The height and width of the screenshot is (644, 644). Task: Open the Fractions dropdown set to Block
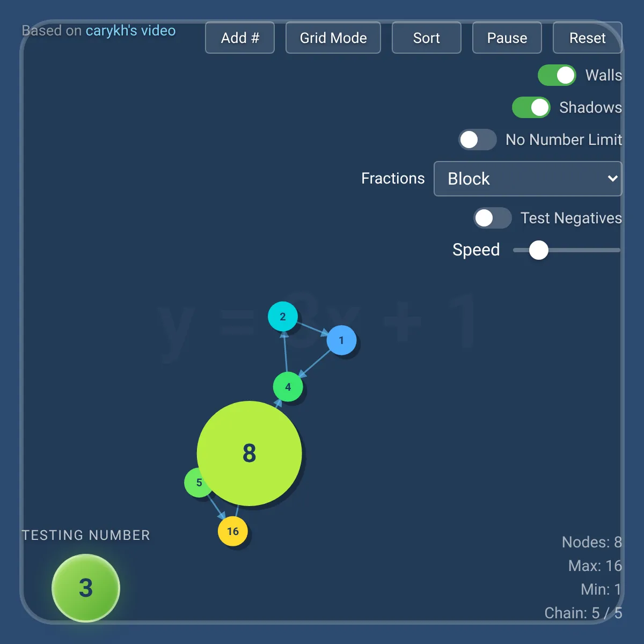(528, 179)
